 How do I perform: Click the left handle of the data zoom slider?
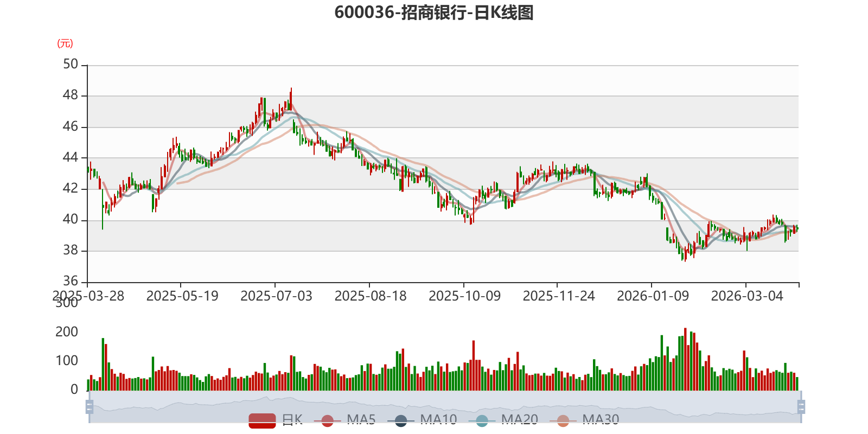coord(90,407)
